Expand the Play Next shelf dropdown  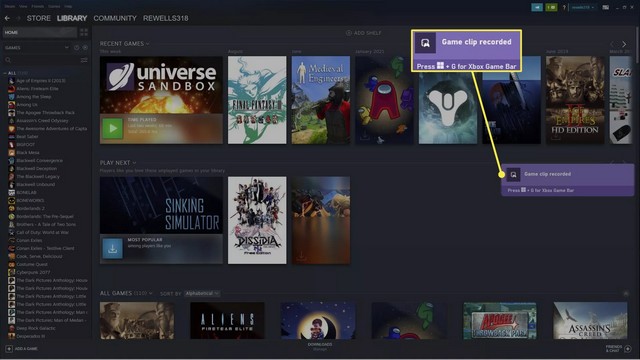click(x=134, y=163)
